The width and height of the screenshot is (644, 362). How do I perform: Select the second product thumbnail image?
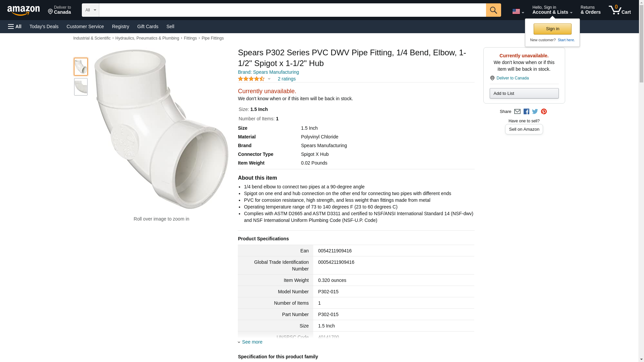pos(81,87)
